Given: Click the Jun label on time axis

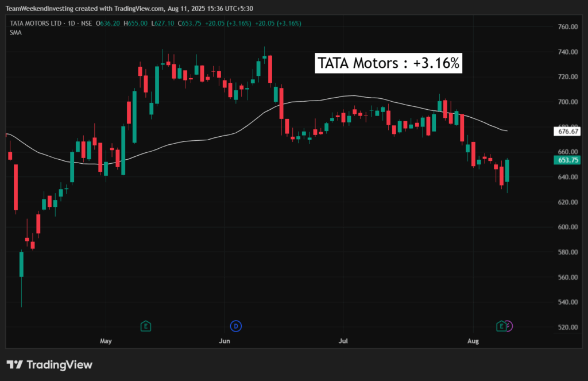Looking at the screenshot, I should [225, 341].
